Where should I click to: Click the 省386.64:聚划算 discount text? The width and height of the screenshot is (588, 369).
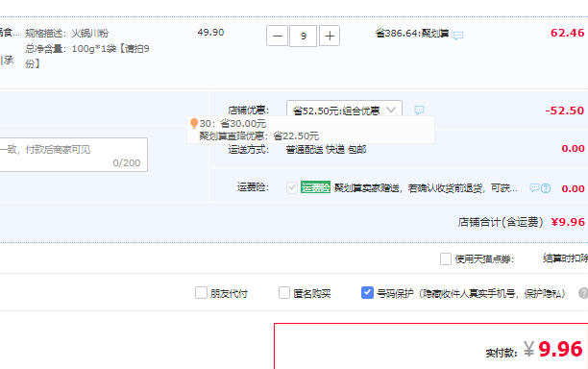click(412, 34)
